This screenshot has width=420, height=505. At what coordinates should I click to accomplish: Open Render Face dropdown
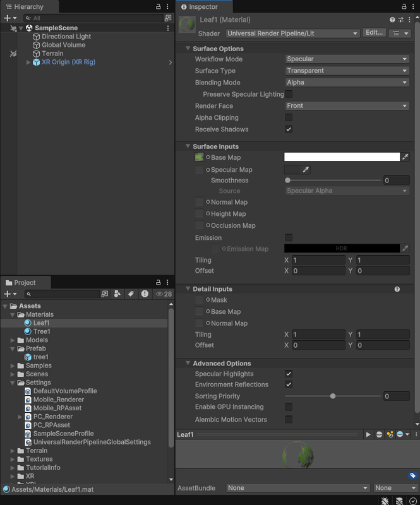click(x=347, y=105)
